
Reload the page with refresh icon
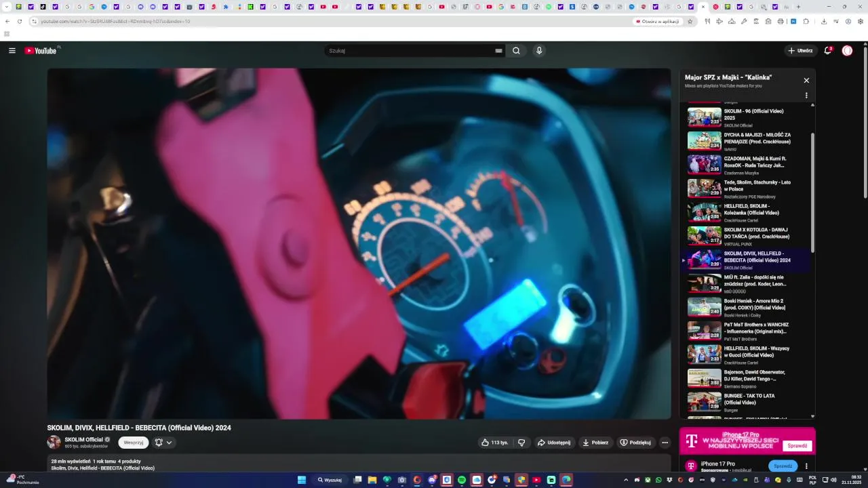pos(20,22)
